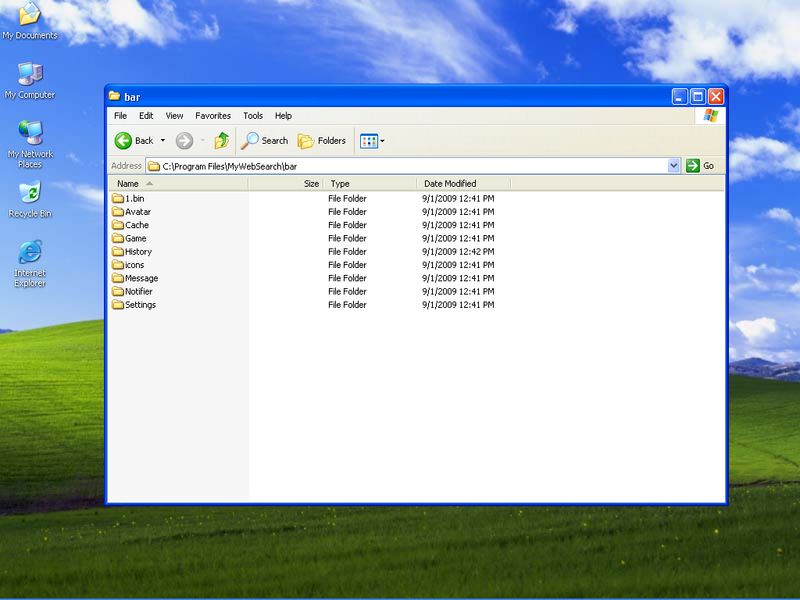Click the History folder name

tap(138, 252)
